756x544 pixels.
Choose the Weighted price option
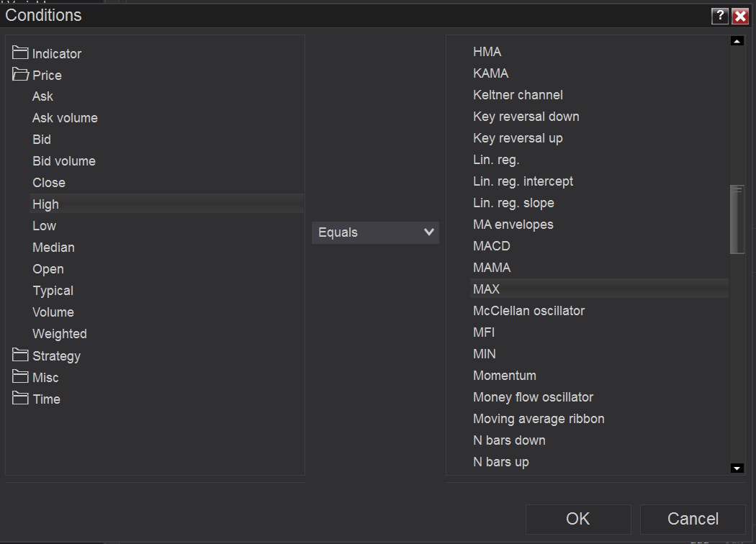click(60, 334)
